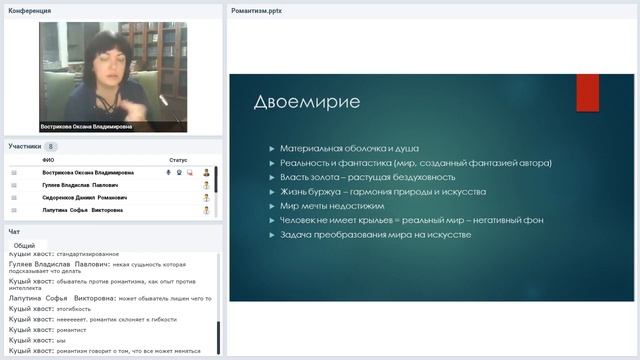Click the ФИО column header
The image size is (640, 360).
pyautogui.click(x=48, y=160)
